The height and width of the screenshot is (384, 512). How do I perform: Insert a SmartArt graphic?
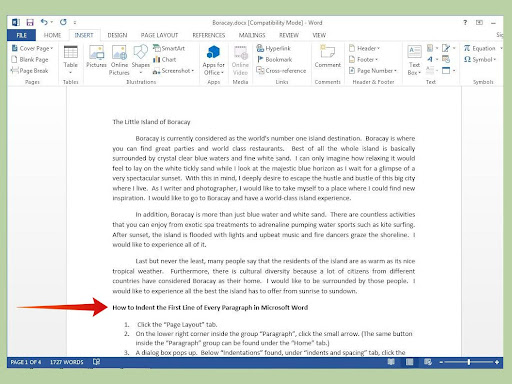pyautogui.click(x=169, y=48)
